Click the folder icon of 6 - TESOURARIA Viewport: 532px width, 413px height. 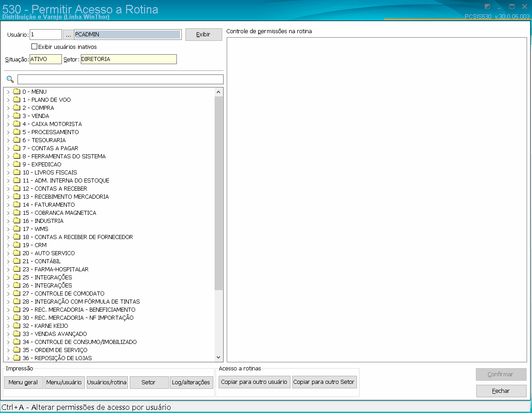pos(17,140)
